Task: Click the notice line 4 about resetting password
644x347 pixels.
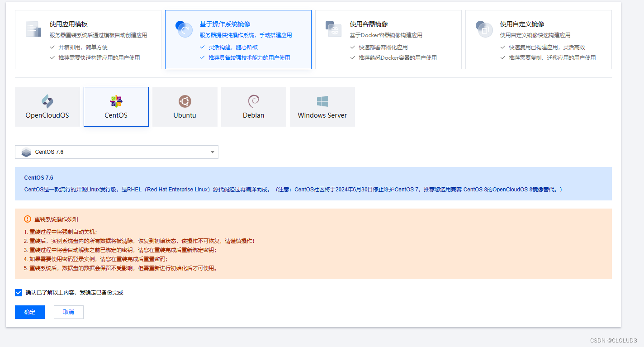Action: (x=96, y=259)
